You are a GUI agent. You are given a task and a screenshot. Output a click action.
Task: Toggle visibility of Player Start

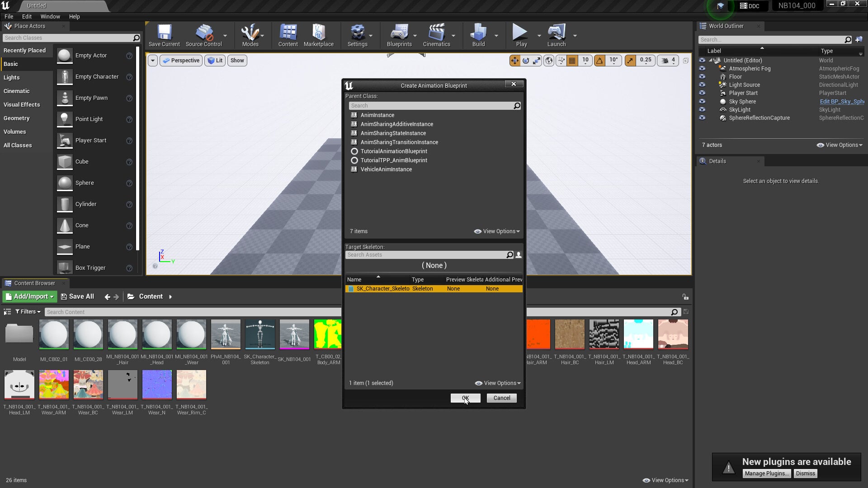click(702, 93)
